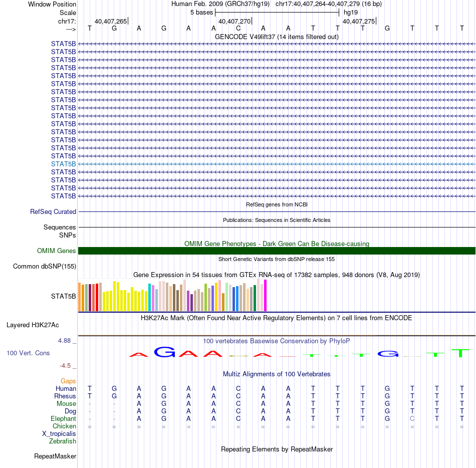Image resolution: width=476 pixels, height=468 pixels.
Task: Click coordinate marker 40,407,275
Action: (359, 21)
